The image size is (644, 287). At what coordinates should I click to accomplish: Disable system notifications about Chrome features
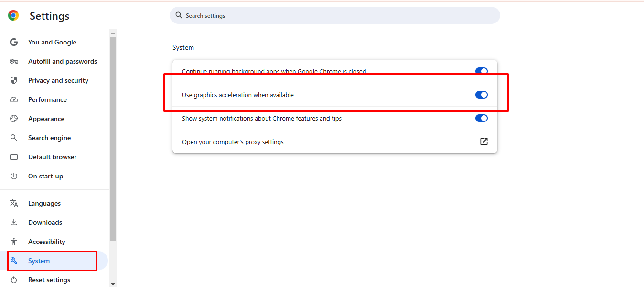coord(481,118)
